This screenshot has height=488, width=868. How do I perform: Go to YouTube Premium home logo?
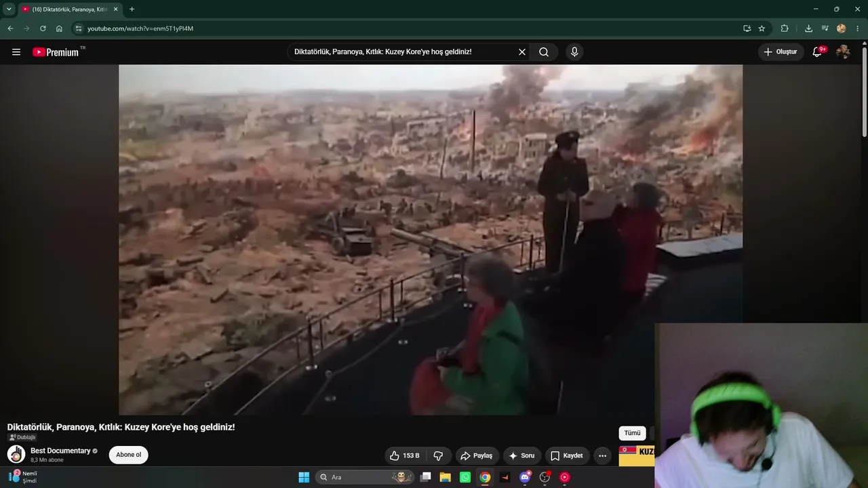point(56,52)
